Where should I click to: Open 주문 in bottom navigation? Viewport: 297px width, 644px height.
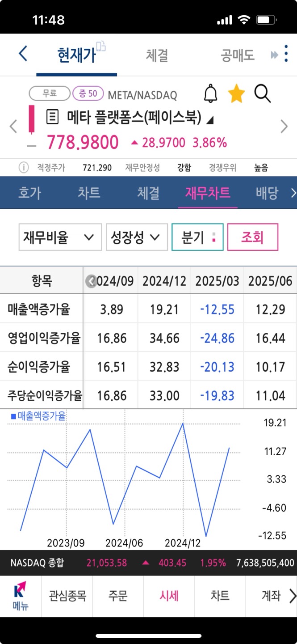pos(118,596)
